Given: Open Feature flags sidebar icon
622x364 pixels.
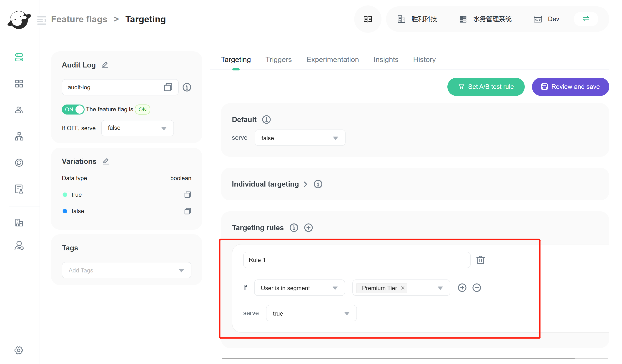Looking at the screenshot, I should point(19,57).
